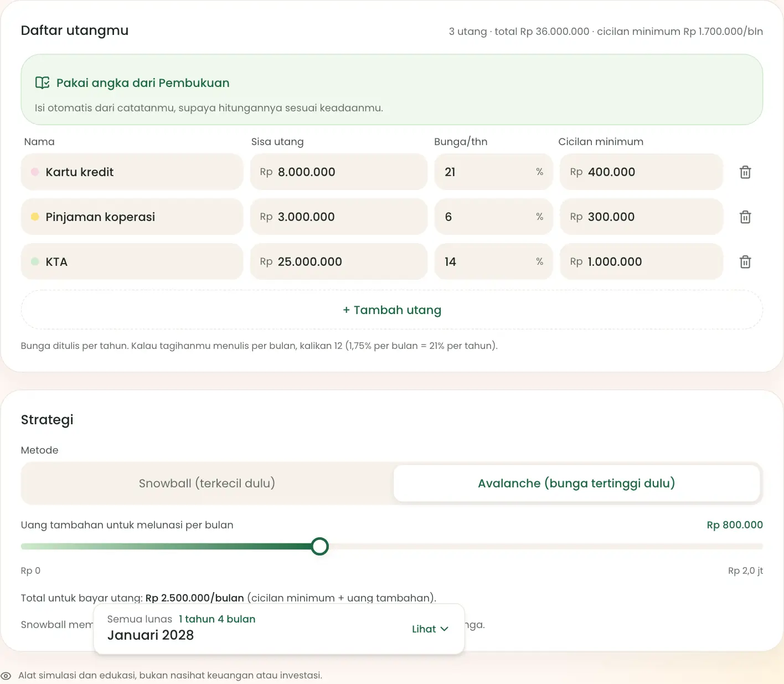The height and width of the screenshot is (684, 784).
Task: Delete the Pinjaman koperasi debt row
Action: (x=745, y=217)
